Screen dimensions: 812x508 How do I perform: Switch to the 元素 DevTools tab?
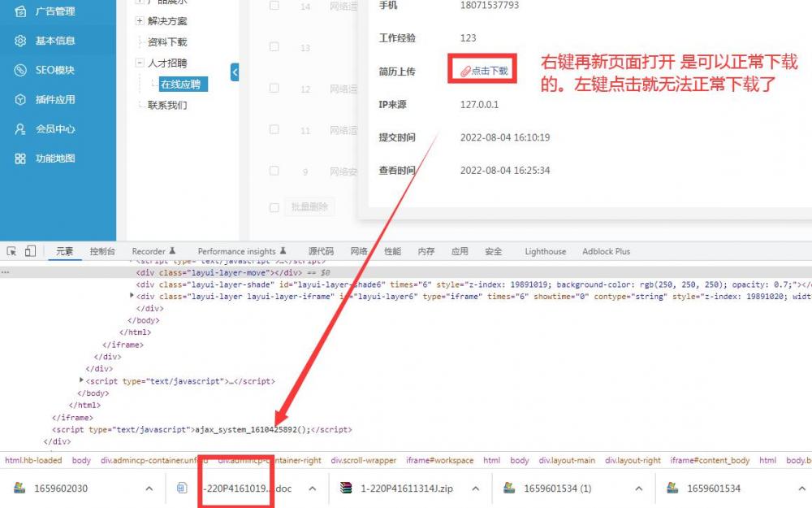pyautogui.click(x=65, y=251)
